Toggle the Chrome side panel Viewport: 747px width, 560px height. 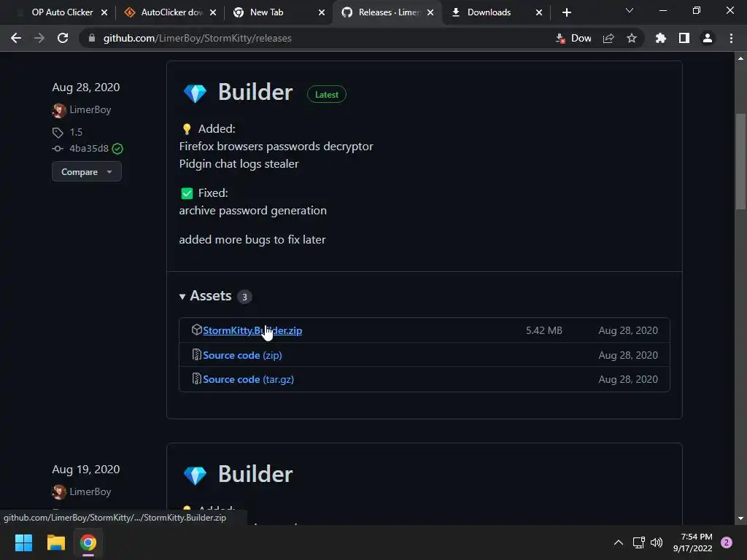pyautogui.click(x=684, y=38)
